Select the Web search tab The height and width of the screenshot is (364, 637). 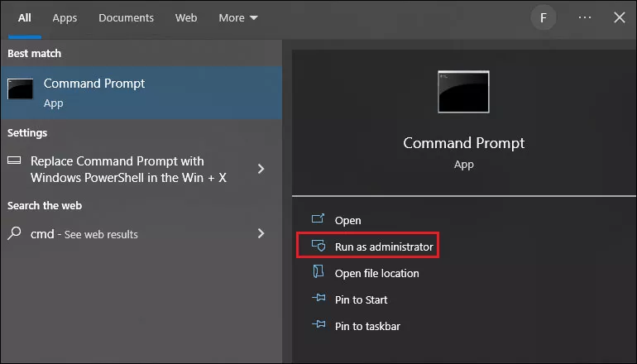click(186, 18)
